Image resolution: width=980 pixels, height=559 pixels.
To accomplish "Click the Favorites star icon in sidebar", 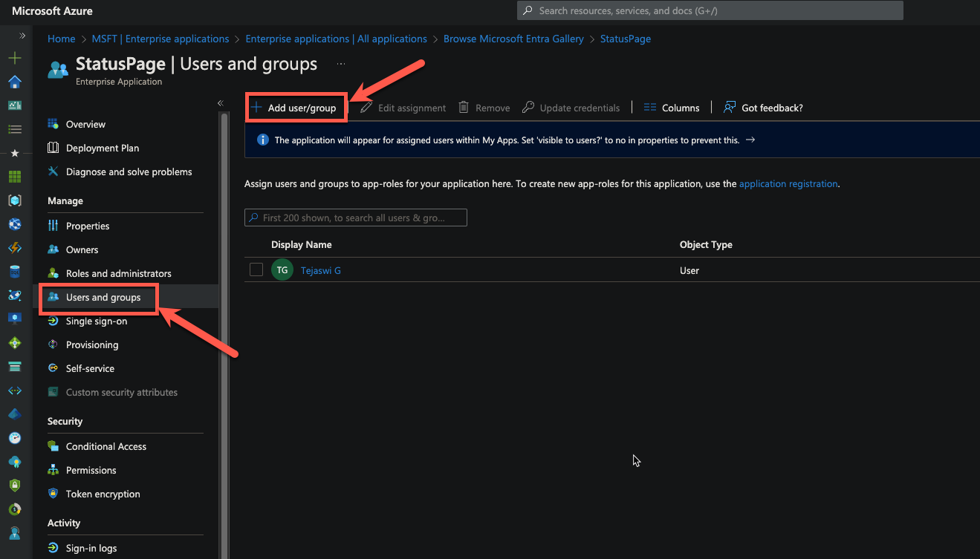I will 15,152.
